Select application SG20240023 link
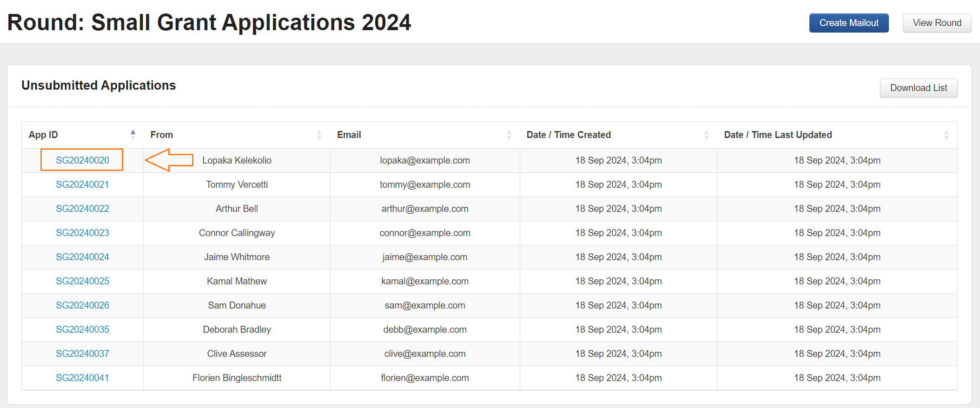The height and width of the screenshot is (408, 980). (82, 233)
